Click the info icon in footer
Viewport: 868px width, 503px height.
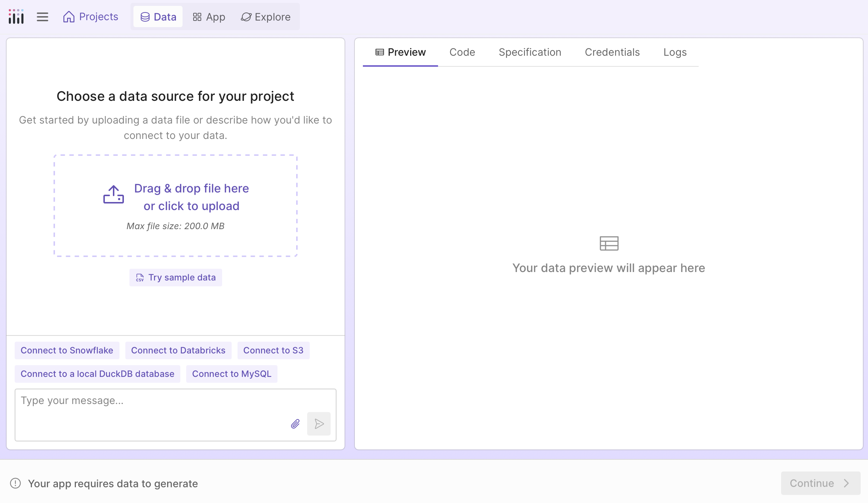[15, 483]
